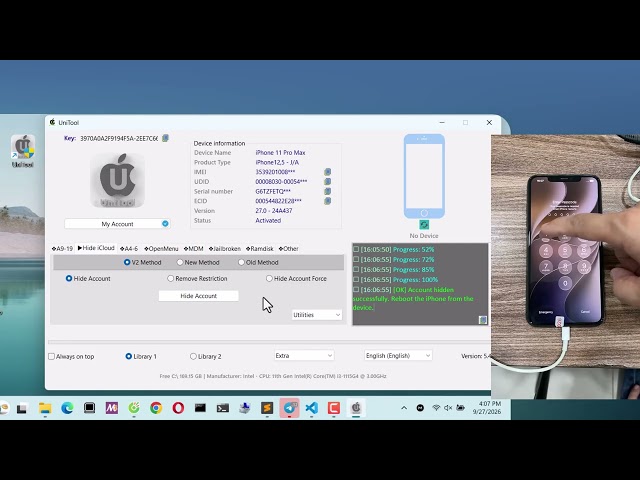Copy the ECID value icon
This screenshot has width=640, height=480.
coord(327,201)
